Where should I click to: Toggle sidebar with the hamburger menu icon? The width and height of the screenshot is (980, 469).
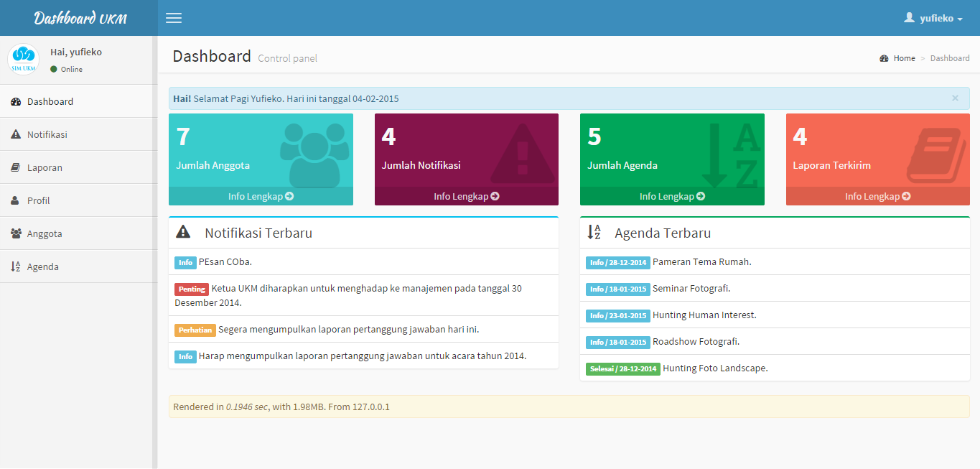[174, 18]
